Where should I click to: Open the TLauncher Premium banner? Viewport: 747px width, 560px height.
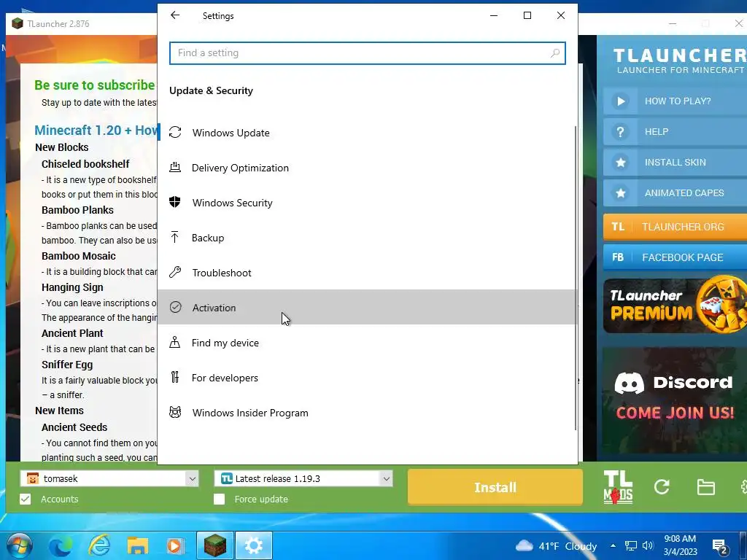(675, 306)
